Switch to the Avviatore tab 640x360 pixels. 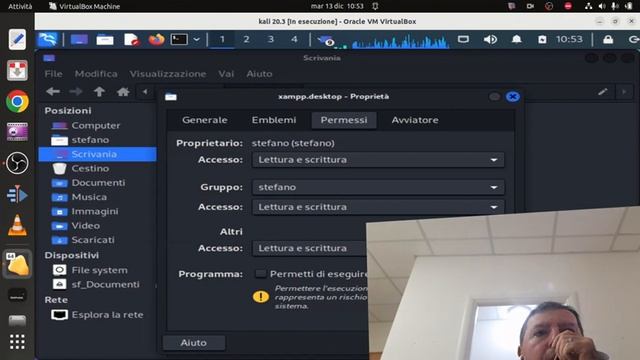[x=415, y=120]
